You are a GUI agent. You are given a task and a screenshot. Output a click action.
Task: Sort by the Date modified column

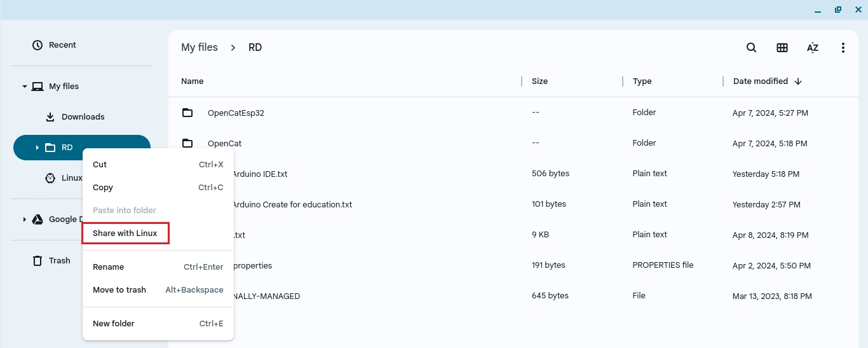point(760,81)
